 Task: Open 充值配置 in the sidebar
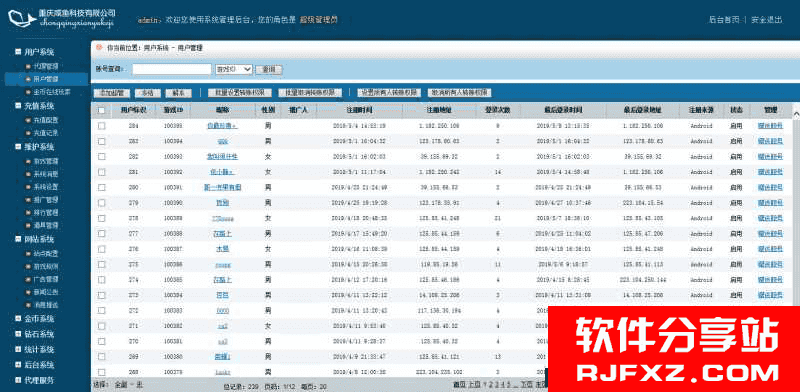tap(45, 120)
